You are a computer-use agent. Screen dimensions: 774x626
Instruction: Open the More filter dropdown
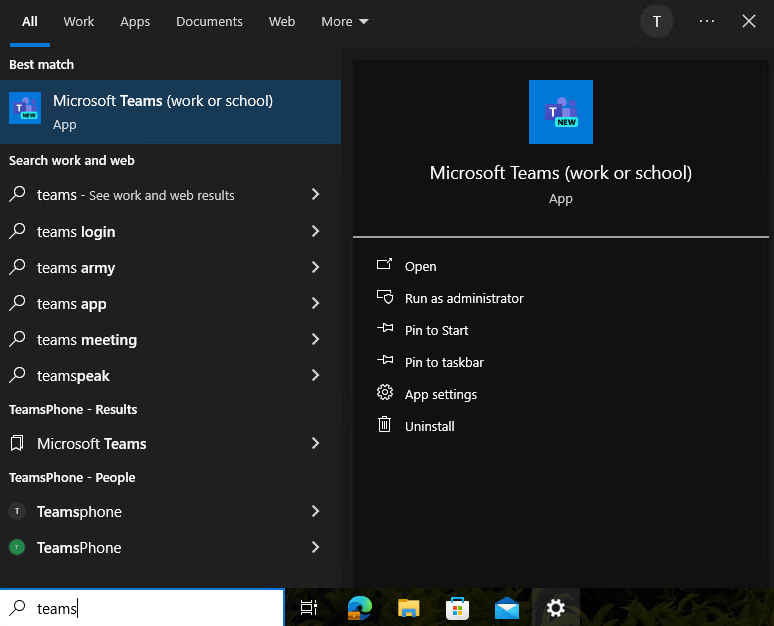[x=345, y=22]
